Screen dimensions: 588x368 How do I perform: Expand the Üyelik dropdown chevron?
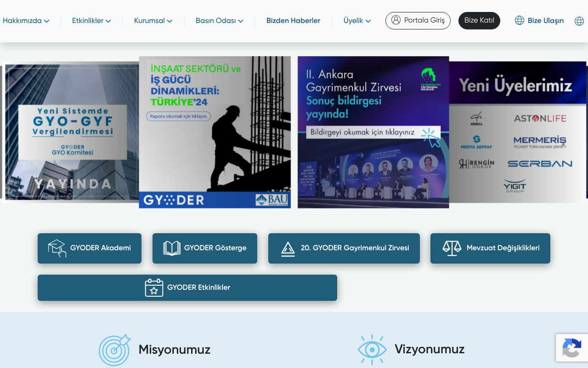tap(368, 21)
